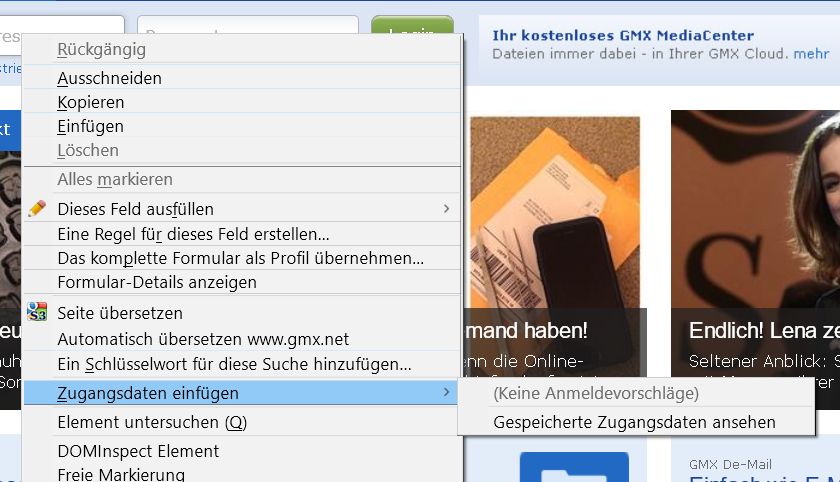The height and width of the screenshot is (482, 840).
Task: Choose Kopieren from the context menu
Action: (x=242, y=102)
